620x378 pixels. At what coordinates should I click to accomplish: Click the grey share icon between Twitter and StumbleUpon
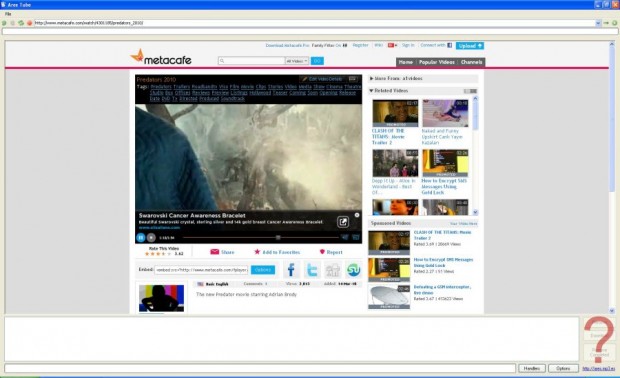(333, 270)
